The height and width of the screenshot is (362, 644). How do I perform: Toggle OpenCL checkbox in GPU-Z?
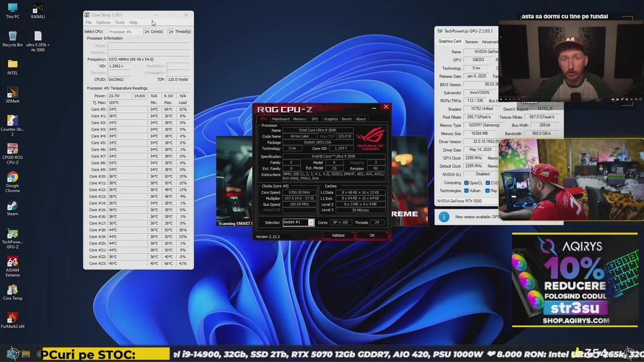coord(466,183)
